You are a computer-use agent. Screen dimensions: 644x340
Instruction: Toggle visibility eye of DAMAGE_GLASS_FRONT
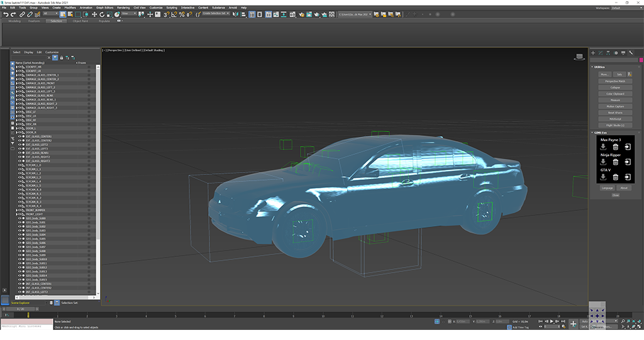click(19, 83)
